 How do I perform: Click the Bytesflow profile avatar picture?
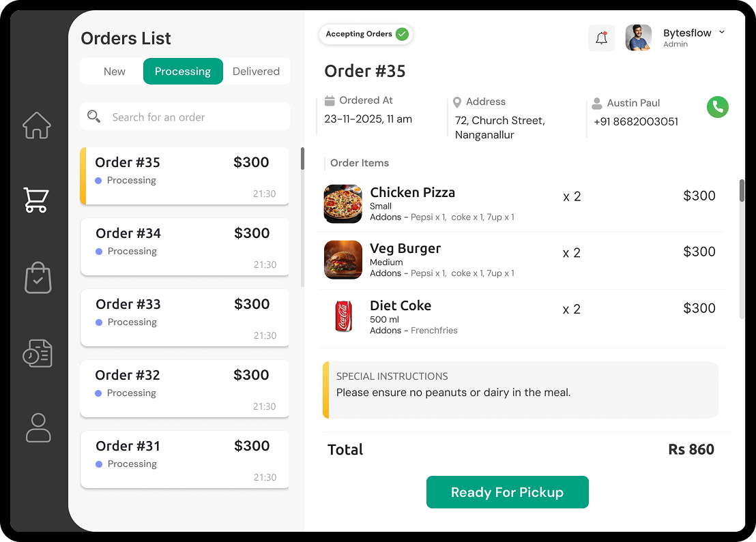[x=639, y=38]
